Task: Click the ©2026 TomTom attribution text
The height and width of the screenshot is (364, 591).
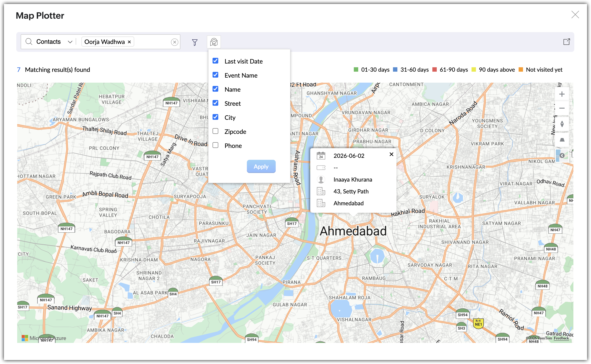Action: [539, 338]
